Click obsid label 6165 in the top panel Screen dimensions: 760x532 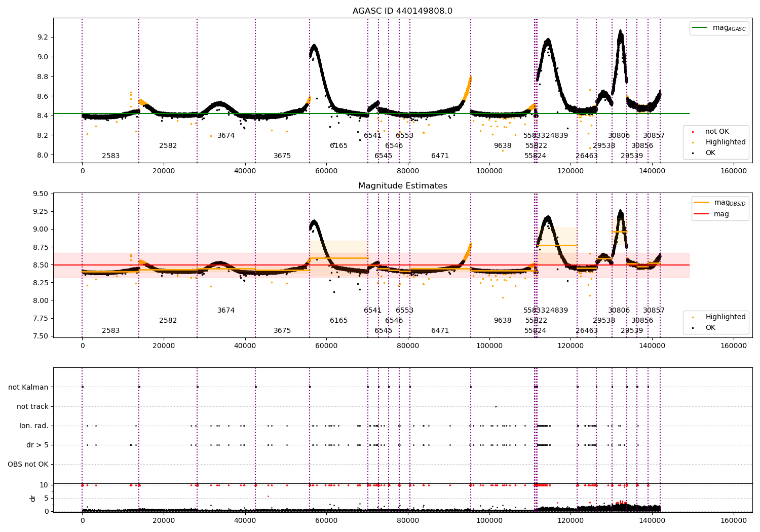tap(339, 146)
